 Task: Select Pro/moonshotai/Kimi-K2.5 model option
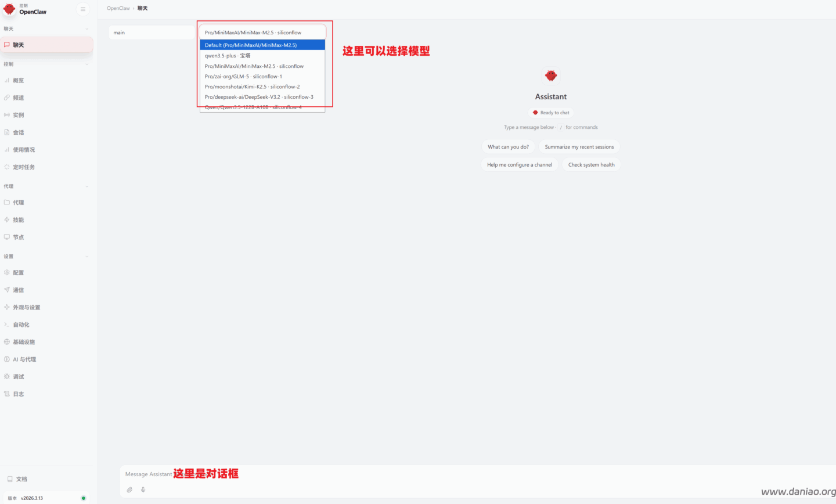coord(252,87)
